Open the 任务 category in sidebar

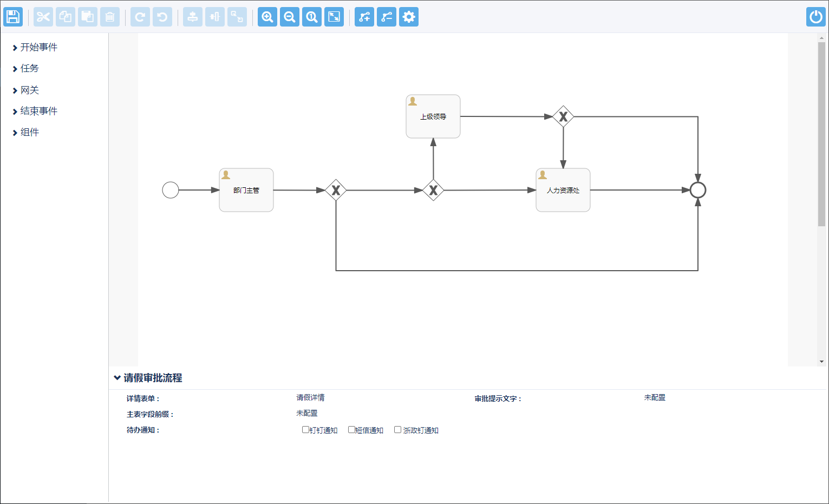29,69
